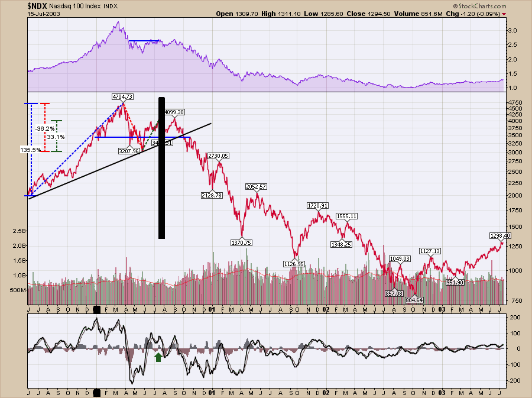Image resolution: width=532 pixels, height=398 pixels.
Task: Click the 4099.30 price label
Action: (174, 112)
